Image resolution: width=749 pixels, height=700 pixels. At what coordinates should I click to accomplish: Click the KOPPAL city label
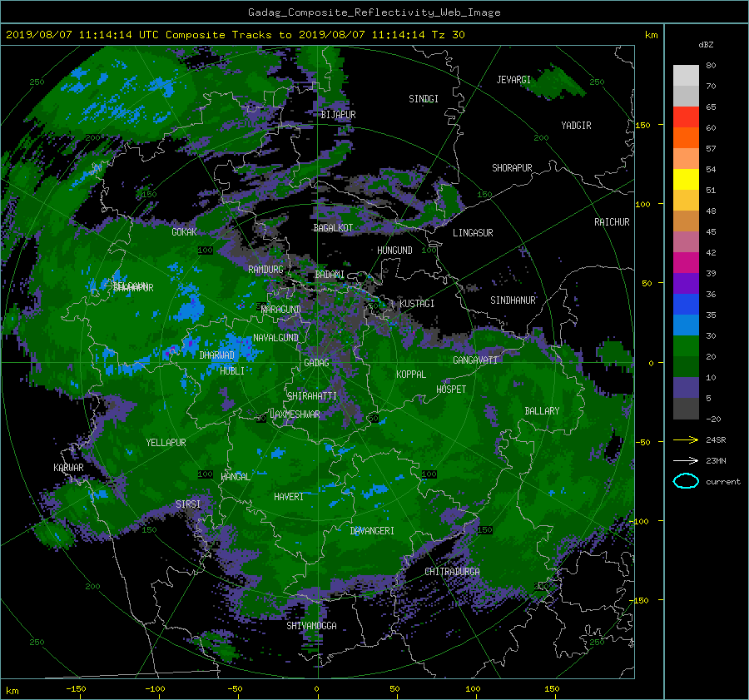click(x=411, y=375)
